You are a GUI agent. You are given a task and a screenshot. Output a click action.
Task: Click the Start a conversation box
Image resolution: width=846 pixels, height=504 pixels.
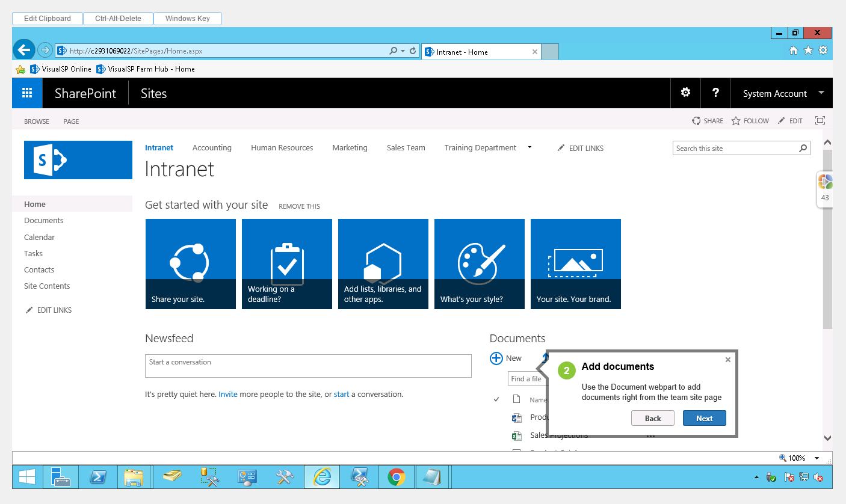(x=308, y=366)
